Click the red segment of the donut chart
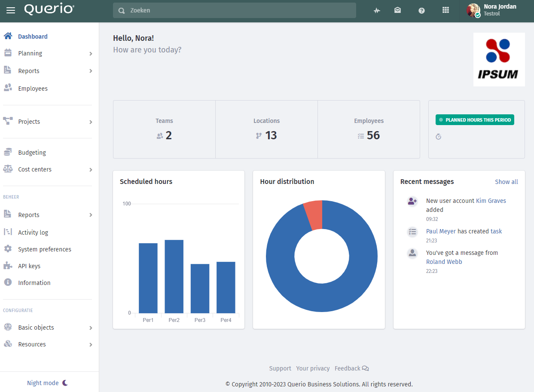The width and height of the screenshot is (534, 392). [x=314, y=214]
